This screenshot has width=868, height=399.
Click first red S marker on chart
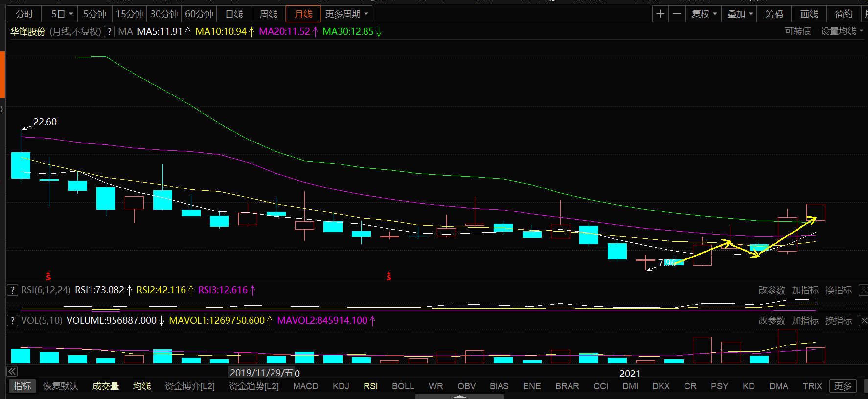48,277
